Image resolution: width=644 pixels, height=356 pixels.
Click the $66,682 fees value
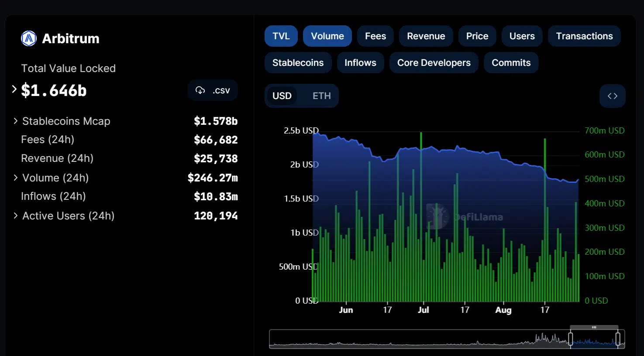pos(216,140)
